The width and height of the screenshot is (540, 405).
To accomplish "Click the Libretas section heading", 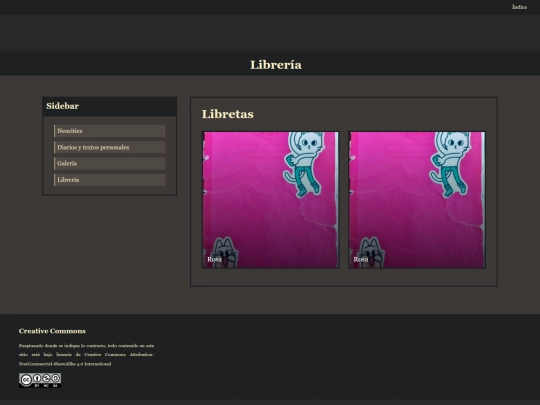I will point(228,114).
